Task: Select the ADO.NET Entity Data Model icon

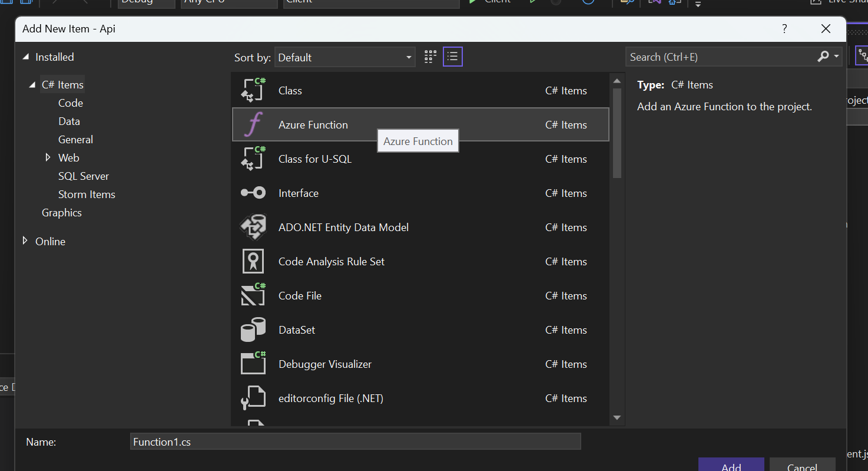Action: [x=253, y=228]
